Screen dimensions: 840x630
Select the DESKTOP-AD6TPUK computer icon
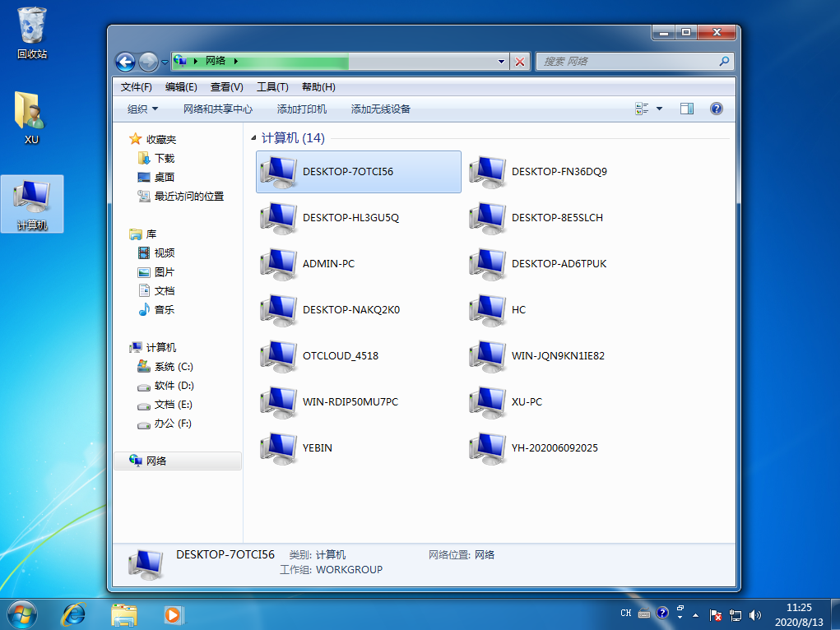(488, 264)
